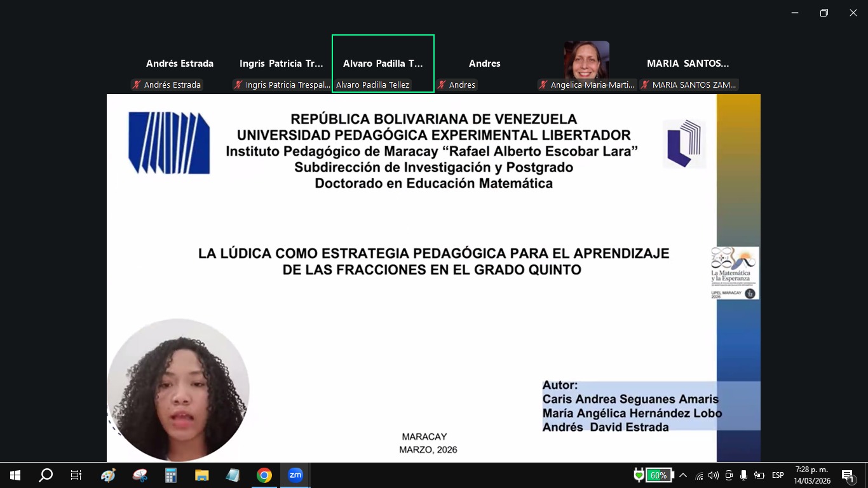
Task: Click the Task View icon
Action: [x=76, y=475]
